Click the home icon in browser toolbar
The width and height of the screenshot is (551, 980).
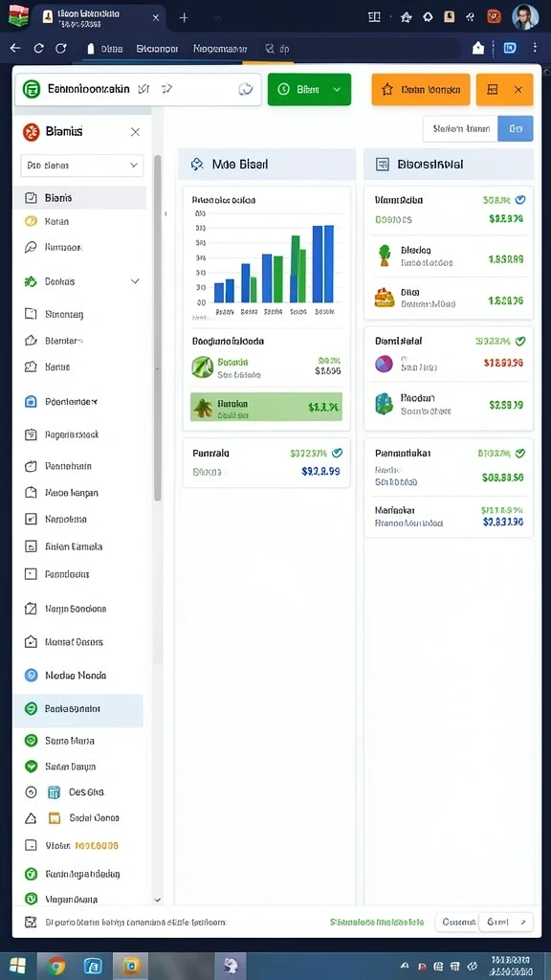point(478,48)
